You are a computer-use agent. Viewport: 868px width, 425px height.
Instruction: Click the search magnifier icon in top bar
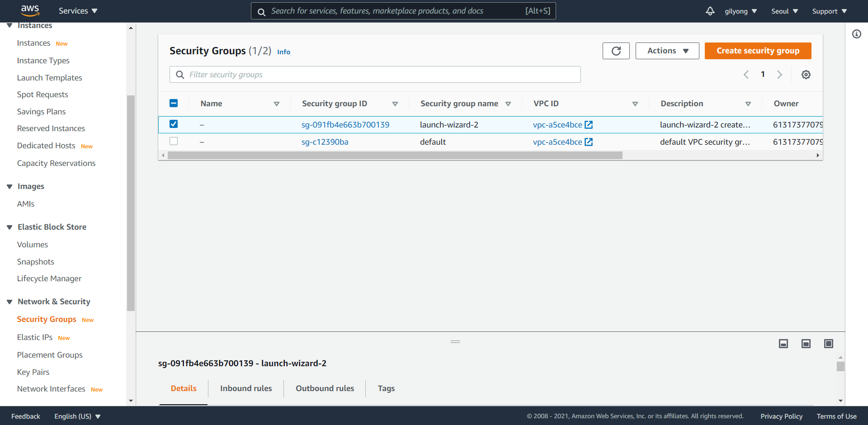tap(261, 12)
